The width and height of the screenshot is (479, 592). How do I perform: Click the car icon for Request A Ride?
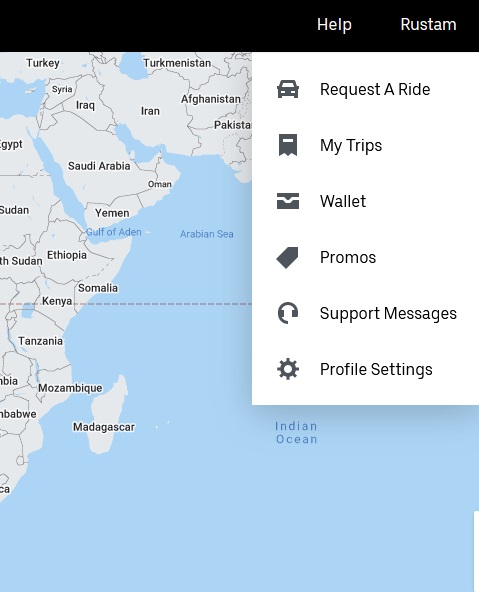click(288, 89)
